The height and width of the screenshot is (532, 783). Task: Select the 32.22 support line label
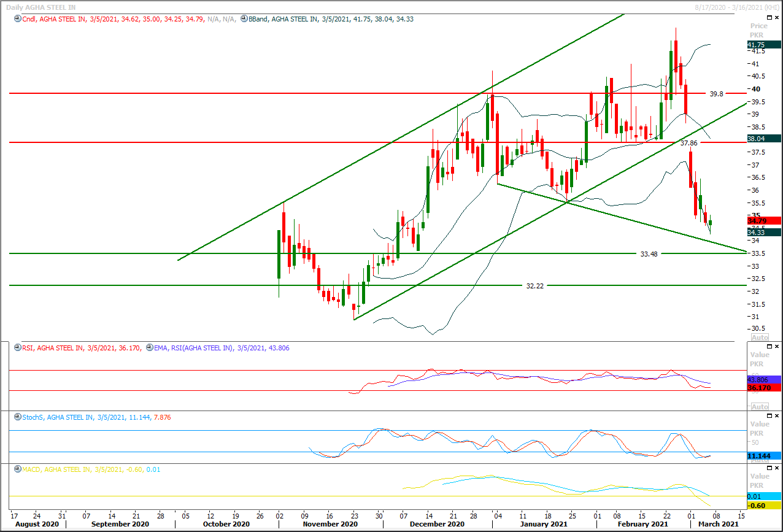click(536, 286)
